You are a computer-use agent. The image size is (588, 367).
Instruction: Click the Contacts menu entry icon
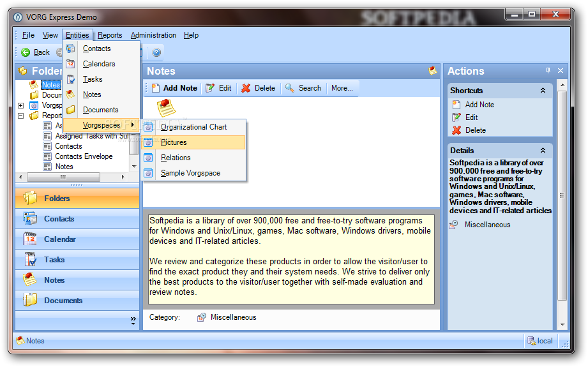70,49
